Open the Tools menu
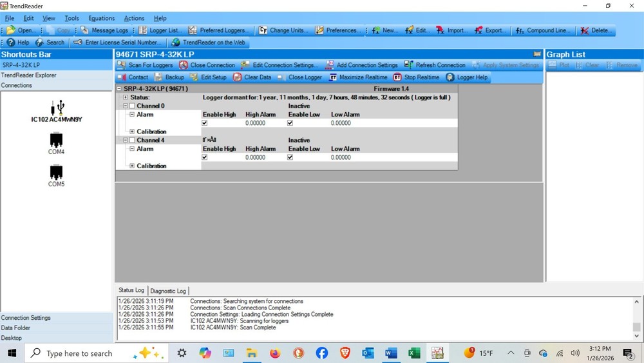 [71, 18]
